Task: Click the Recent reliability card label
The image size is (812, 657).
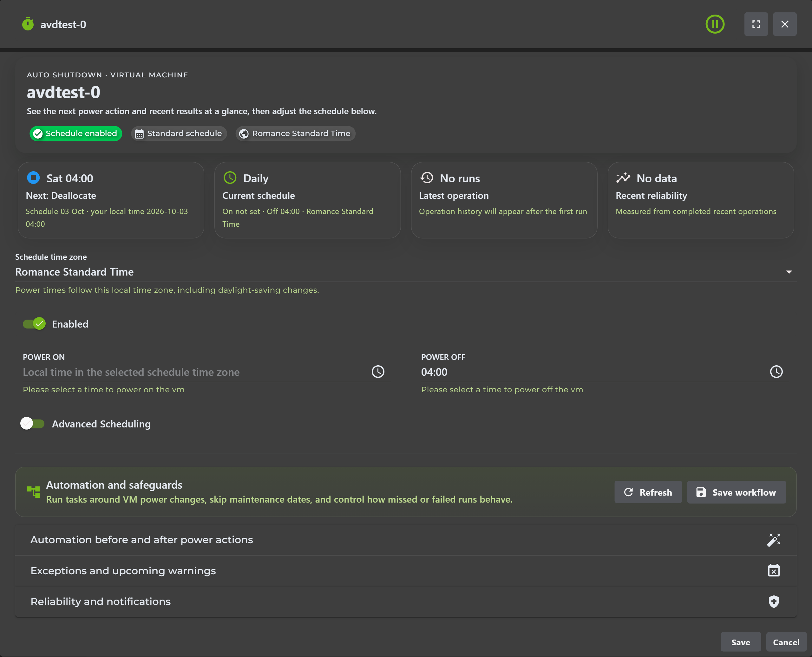Action: coord(651,196)
